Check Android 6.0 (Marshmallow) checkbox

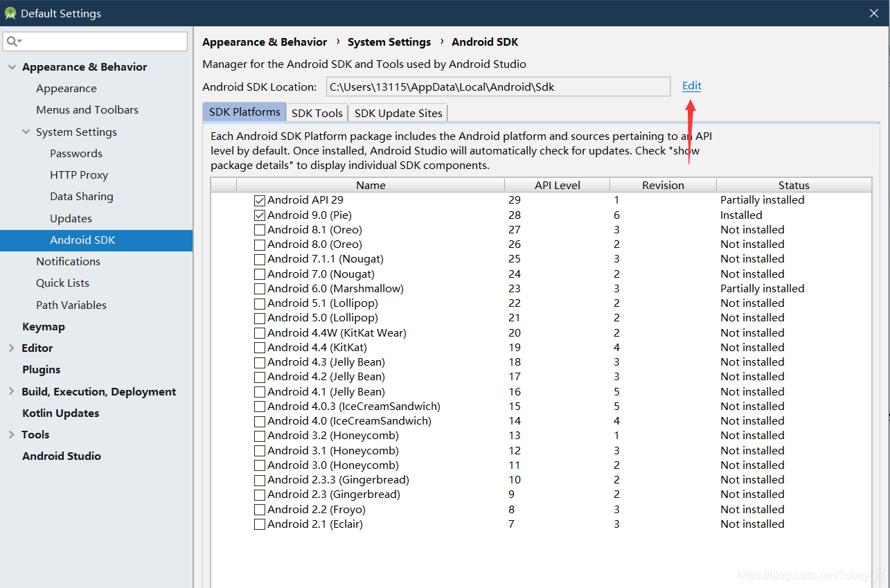(x=260, y=289)
